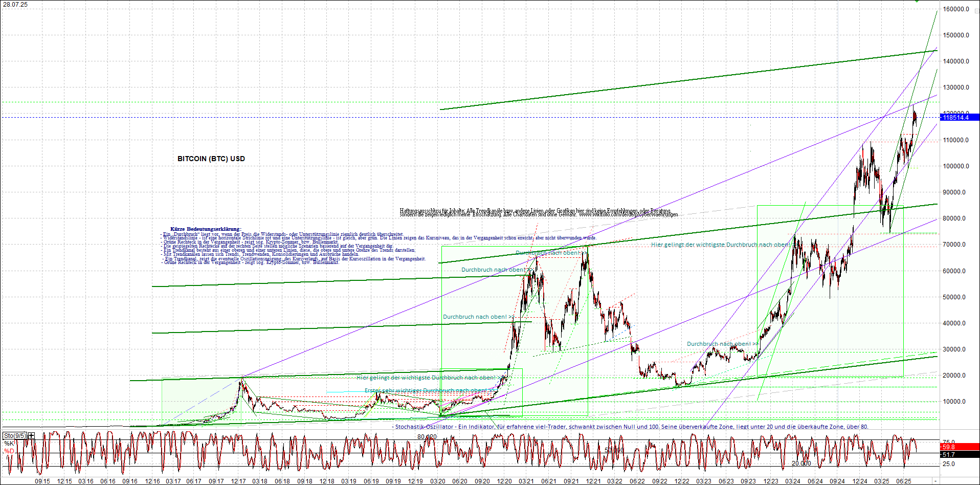The height and width of the screenshot is (485, 980).
Task: Click the chart date stamp 28.07.25
Action: [16, 4]
